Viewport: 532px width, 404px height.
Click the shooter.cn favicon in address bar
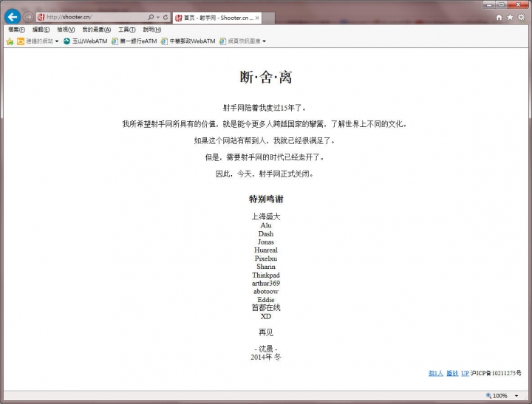(41, 17)
